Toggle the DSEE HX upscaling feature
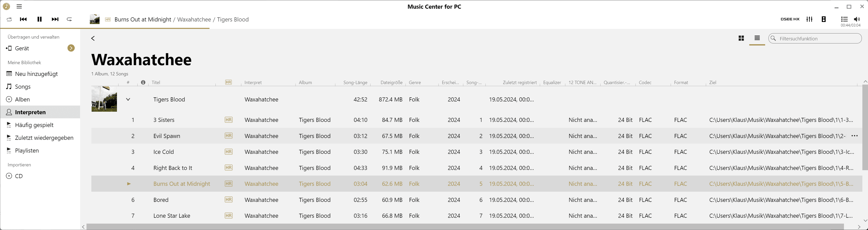868x230 pixels. tap(790, 19)
